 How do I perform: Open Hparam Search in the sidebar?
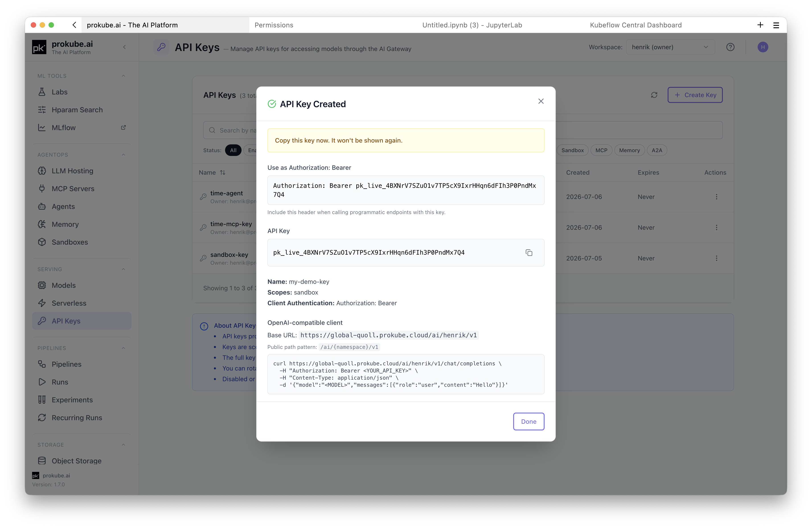(82, 110)
